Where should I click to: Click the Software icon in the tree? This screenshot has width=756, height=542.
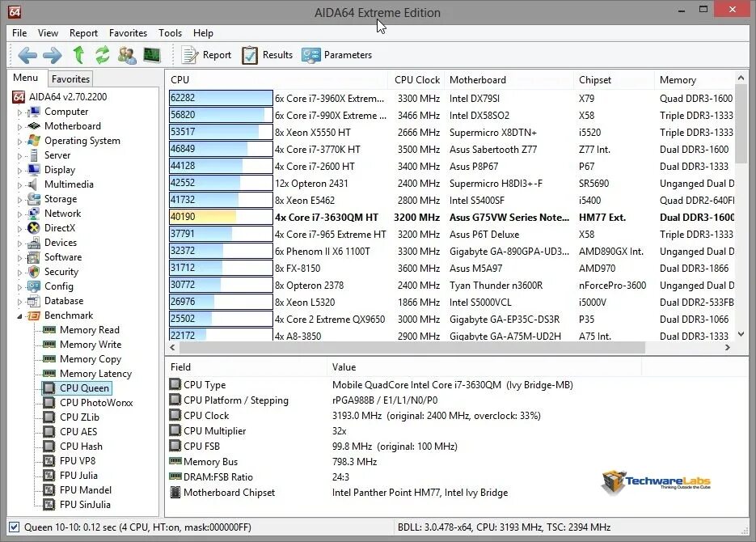[x=34, y=257]
